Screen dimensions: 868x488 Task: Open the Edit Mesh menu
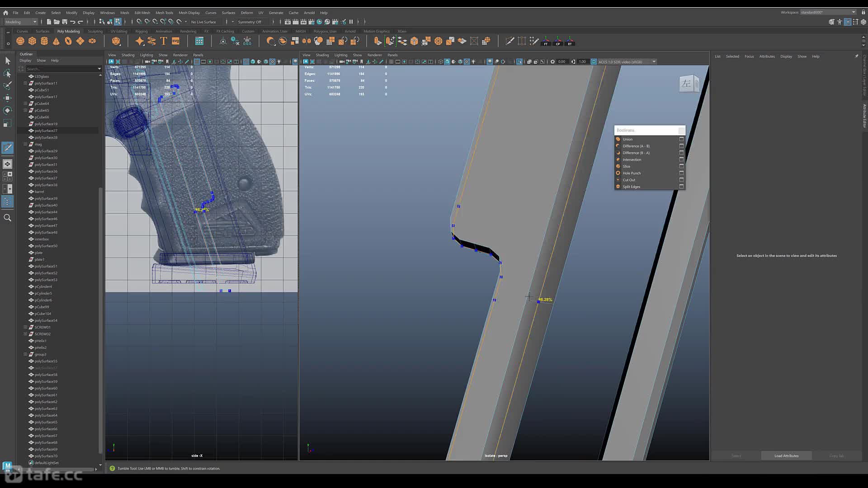click(142, 13)
